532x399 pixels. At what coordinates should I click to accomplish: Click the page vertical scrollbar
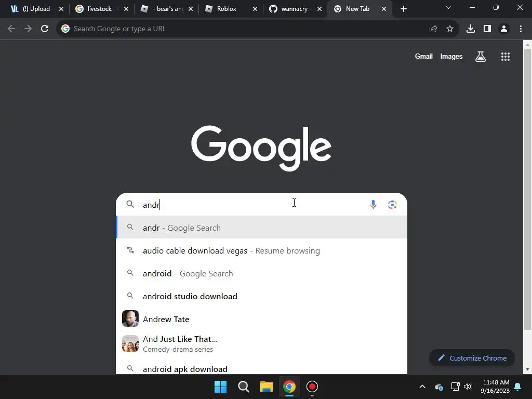coord(527,189)
